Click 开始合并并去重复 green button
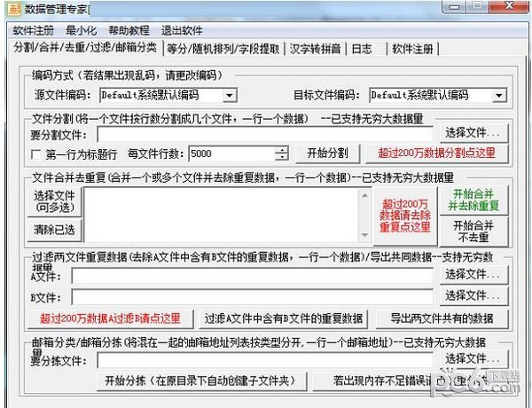532x408 pixels. click(474, 200)
